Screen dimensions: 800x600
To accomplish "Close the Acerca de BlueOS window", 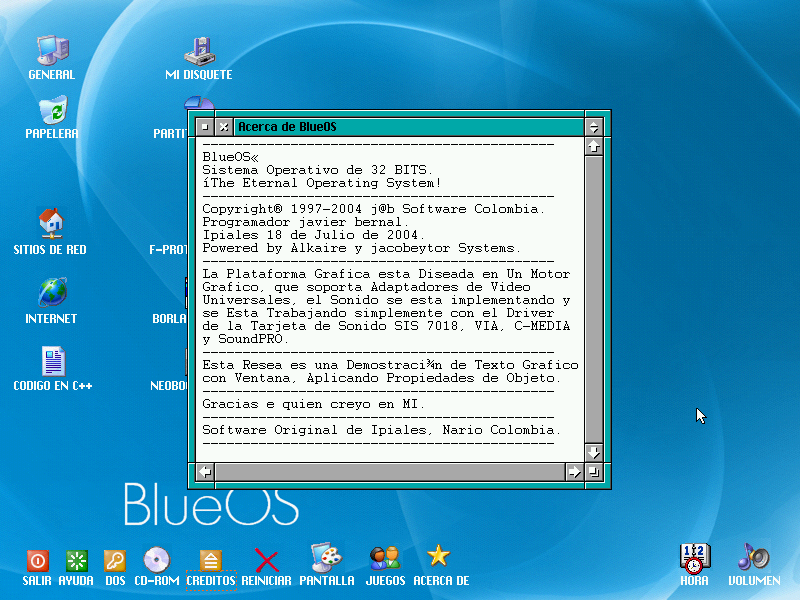I will click(x=223, y=127).
